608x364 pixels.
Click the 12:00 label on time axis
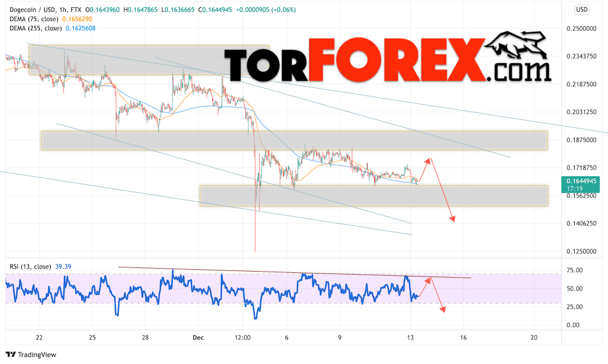point(242,337)
